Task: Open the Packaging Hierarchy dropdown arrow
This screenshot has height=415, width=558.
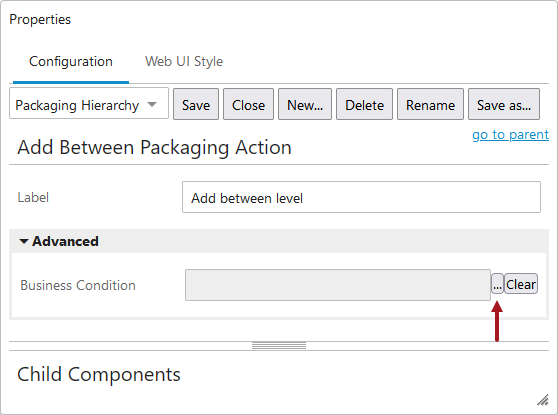Action: coord(152,104)
